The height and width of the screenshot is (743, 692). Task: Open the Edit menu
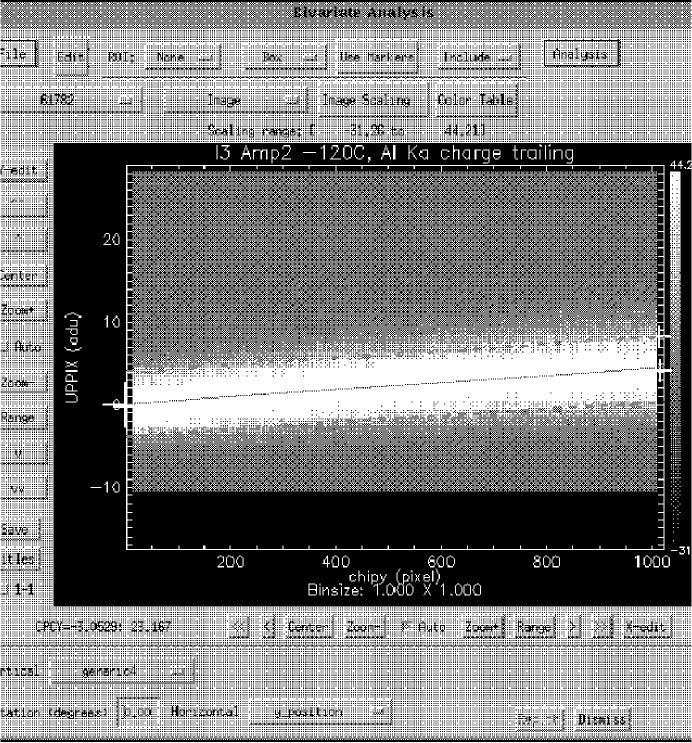coord(70,57)
